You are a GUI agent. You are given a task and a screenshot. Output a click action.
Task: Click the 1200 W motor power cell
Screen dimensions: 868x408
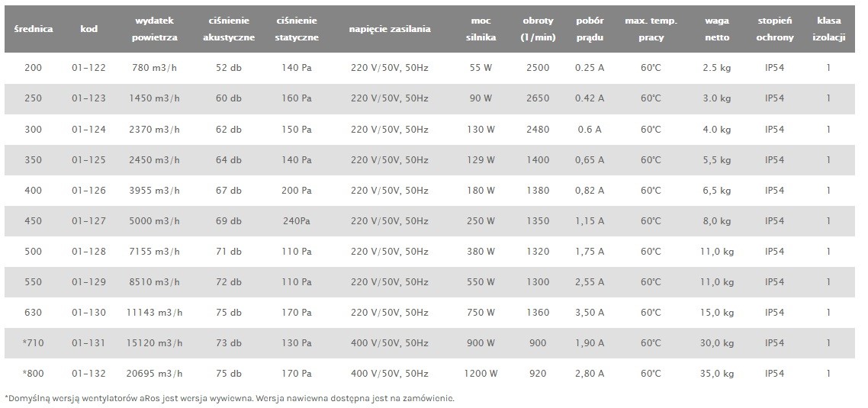[481, 374]
